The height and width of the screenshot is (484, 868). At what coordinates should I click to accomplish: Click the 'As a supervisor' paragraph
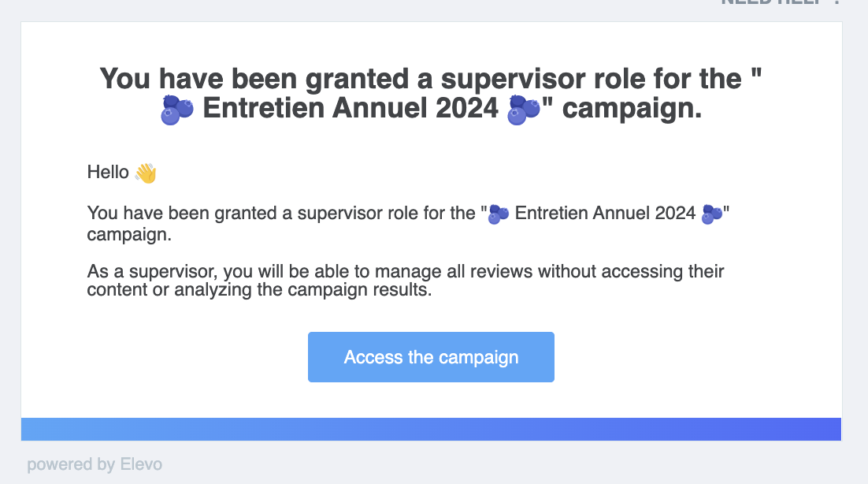(405, 280)
